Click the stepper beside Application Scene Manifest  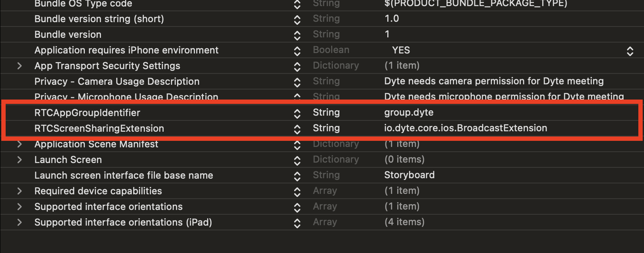[297, 143]
